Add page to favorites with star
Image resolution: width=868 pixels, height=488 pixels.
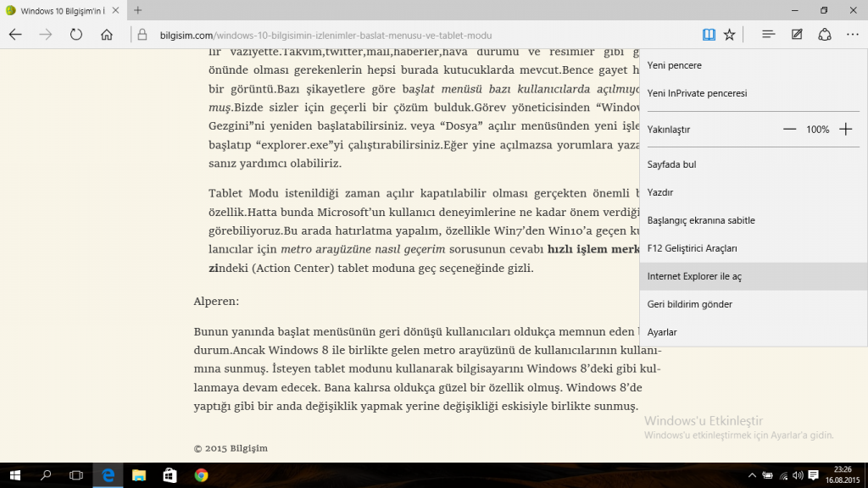tap(730, 35)
